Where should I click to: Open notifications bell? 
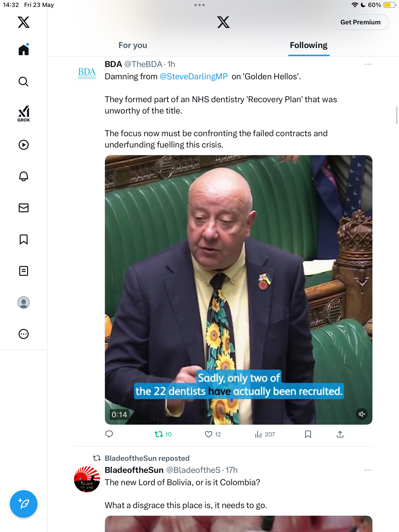[24, 176]
